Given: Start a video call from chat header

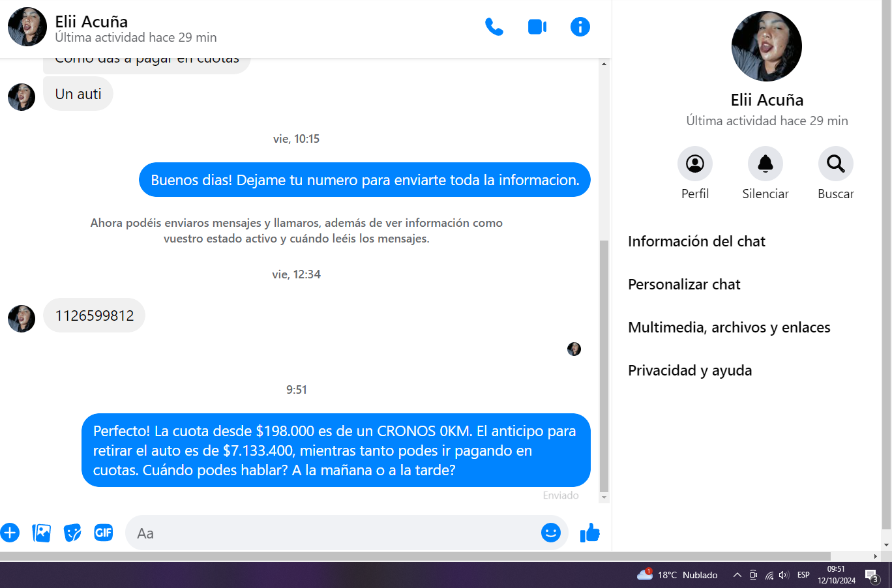Looking at the screenshot, I should pos(537,27).
